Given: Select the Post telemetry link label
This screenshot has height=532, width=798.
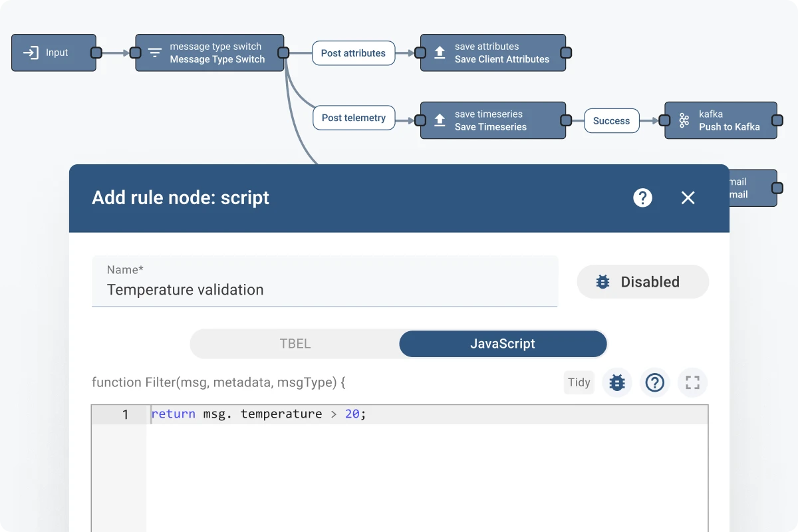Looking at the screenshot, I should [x=354, y=118].
